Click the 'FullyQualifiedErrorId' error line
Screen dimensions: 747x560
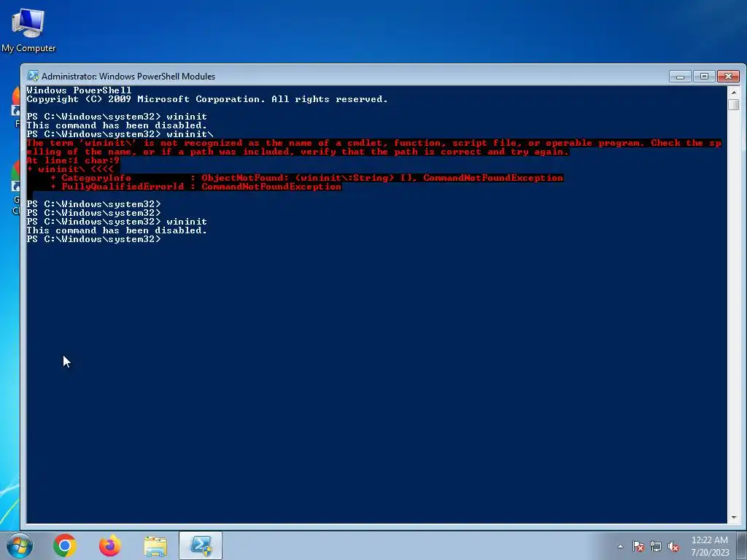click(x=196, y=186)
